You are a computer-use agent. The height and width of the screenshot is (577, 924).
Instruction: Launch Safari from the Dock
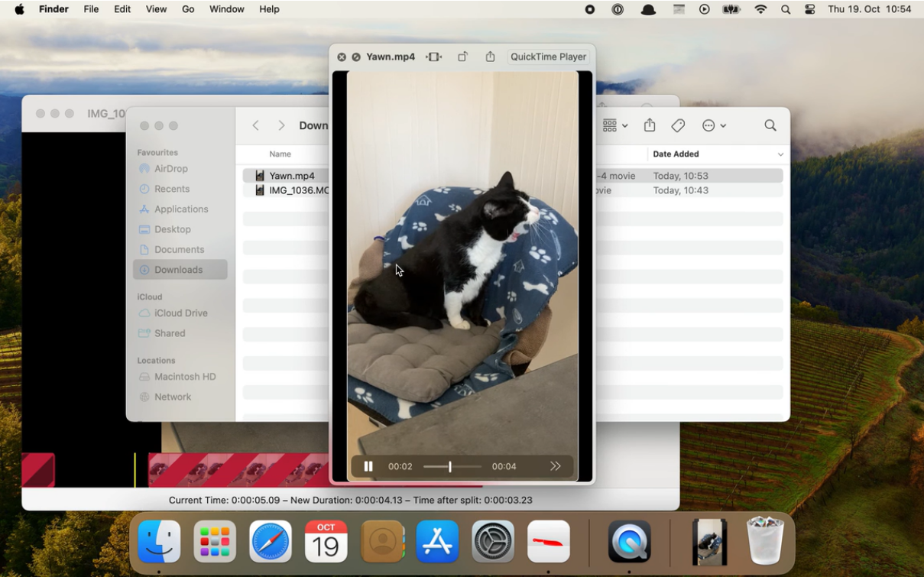[x=271, y=542]
